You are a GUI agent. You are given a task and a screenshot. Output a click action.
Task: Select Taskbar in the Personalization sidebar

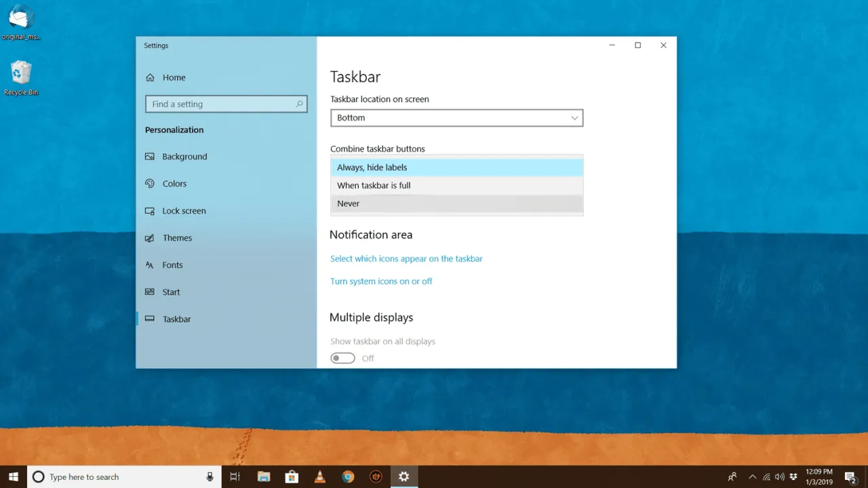tap(176, 319)
